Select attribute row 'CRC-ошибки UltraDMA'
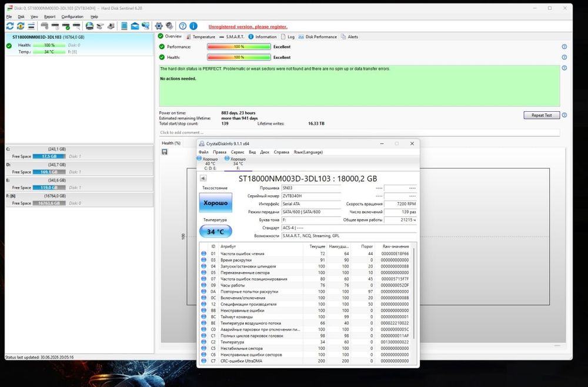 306,361
